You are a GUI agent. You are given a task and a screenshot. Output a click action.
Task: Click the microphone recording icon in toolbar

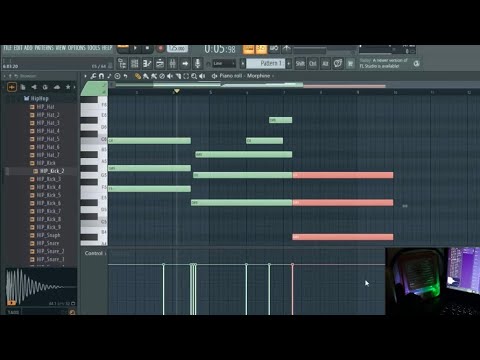click(x=197, y=63)
